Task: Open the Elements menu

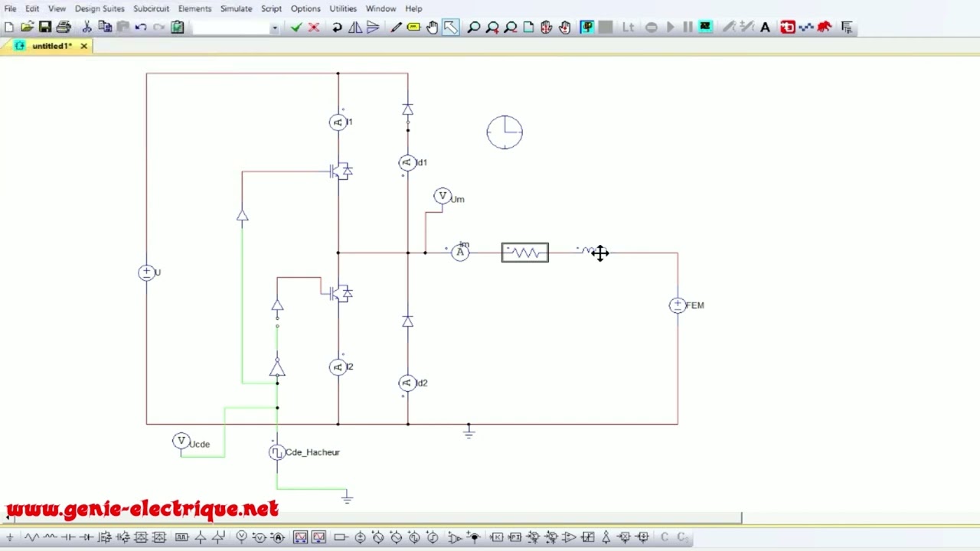Action: click(x=194, y=8)
